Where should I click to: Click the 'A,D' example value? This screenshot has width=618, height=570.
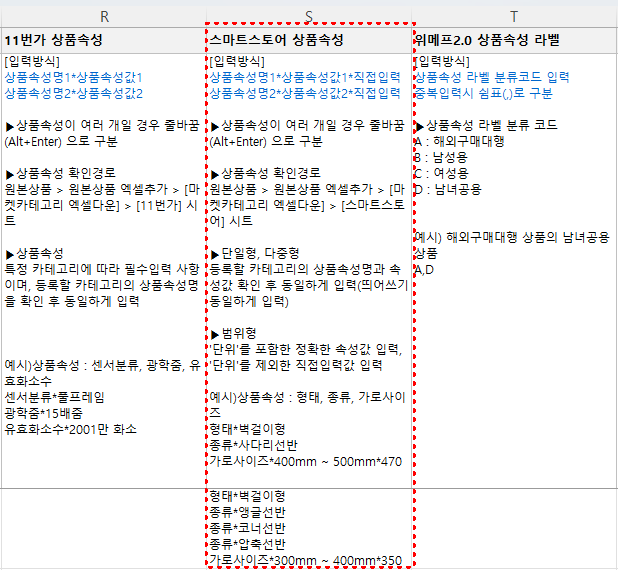click(424, 270)
